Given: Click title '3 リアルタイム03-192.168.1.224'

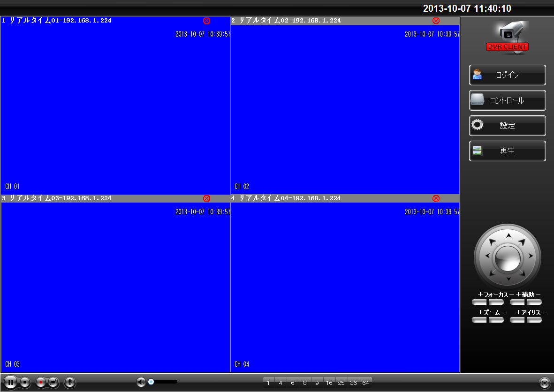Looking at the screenshot, I should click(x=57, y=198).
